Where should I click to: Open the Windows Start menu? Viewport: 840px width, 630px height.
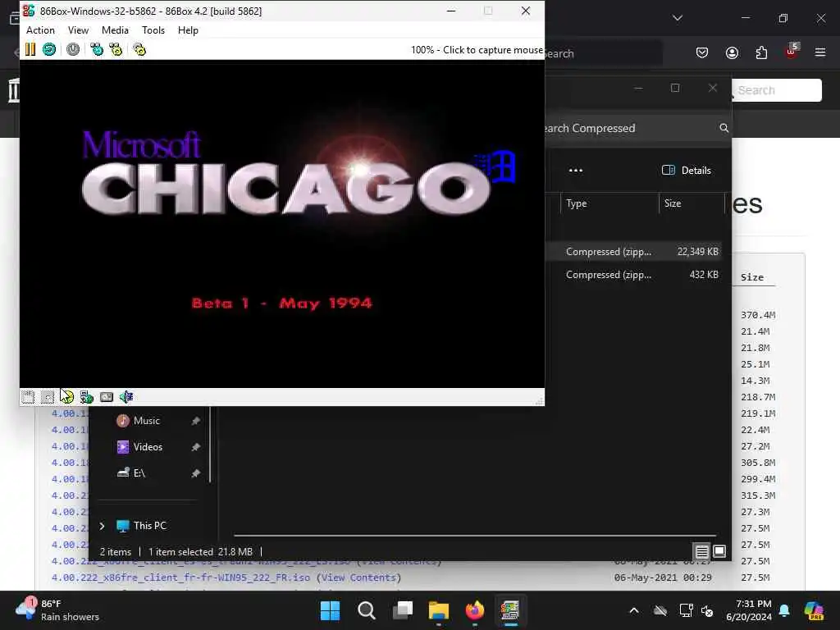point(330,610)
